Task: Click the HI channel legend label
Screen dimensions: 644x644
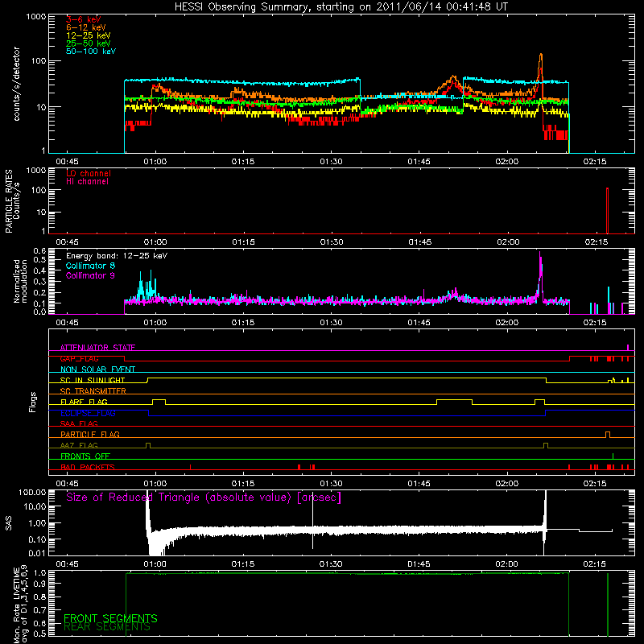Action: (x=87, y=182)
